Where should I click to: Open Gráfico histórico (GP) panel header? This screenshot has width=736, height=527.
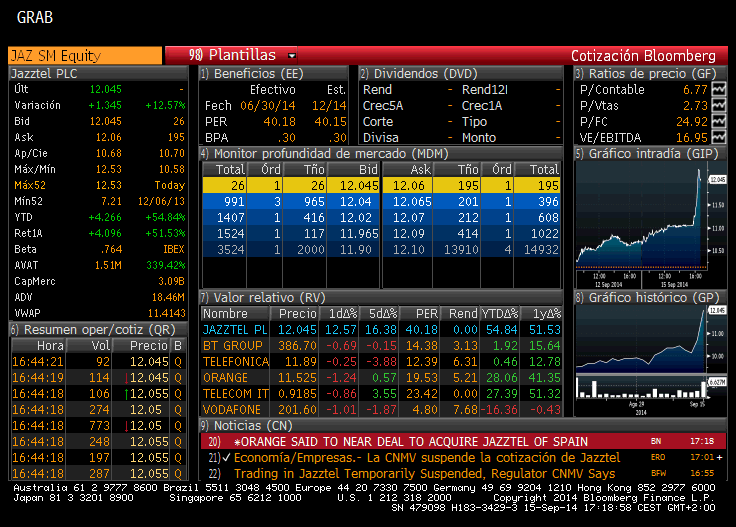[651, 298]
